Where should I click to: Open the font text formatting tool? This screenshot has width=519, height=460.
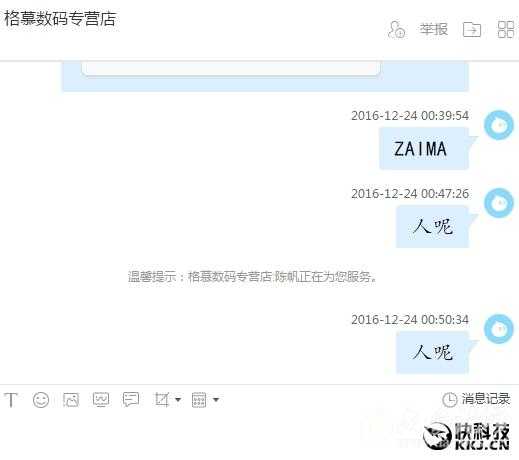coord(11,400)
